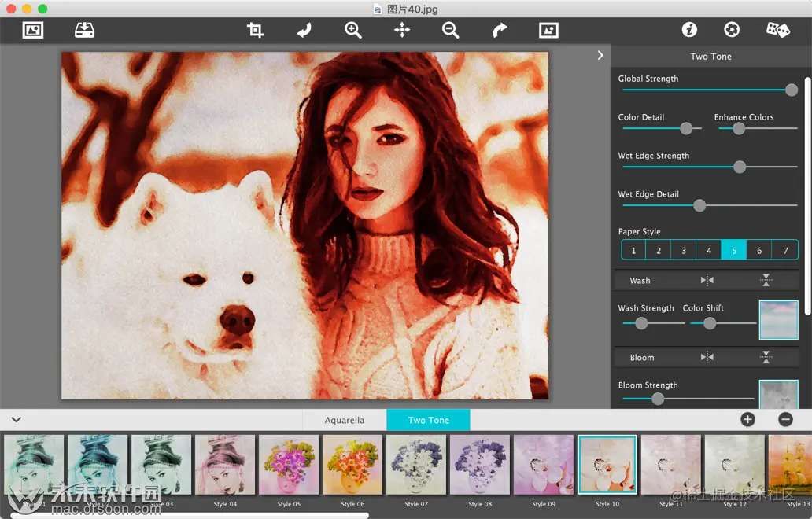812x519 pixels.
Task: Apply the Style 04 preset
Action: click(225, 465)
